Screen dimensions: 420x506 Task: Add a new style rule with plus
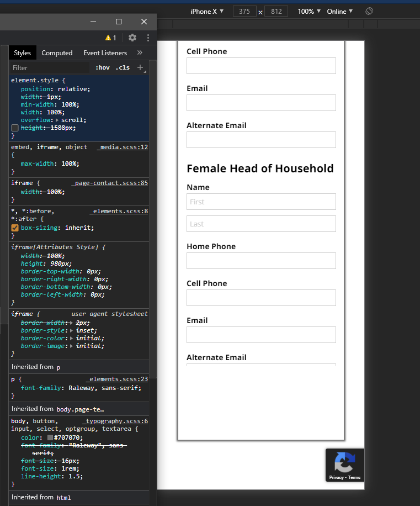tap(140, 67)
